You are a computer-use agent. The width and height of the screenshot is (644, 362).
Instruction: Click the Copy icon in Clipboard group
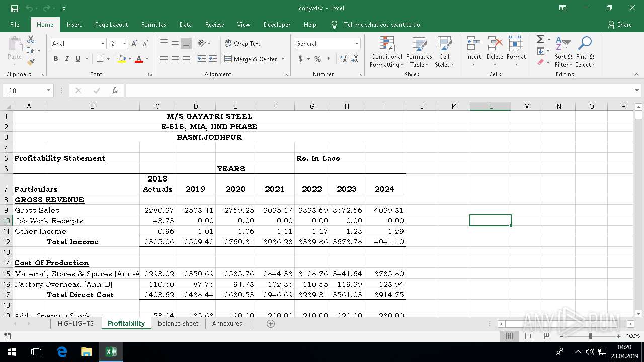[31, 51]
